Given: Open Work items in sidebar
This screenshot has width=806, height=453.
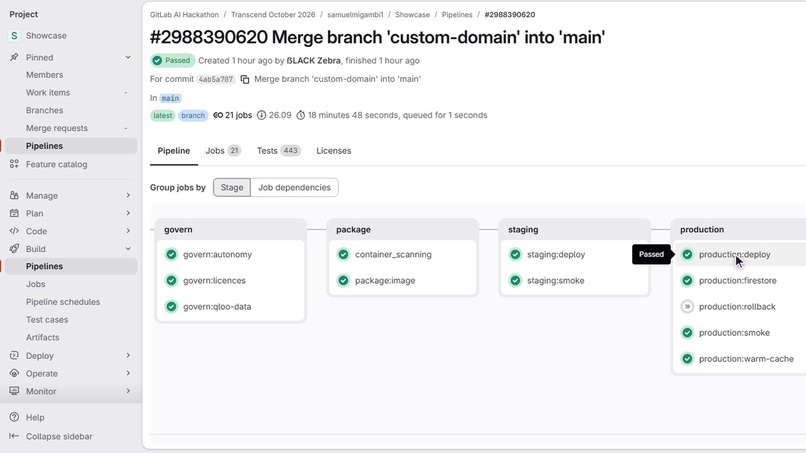Looking at the screenshot, I should 48,93.
